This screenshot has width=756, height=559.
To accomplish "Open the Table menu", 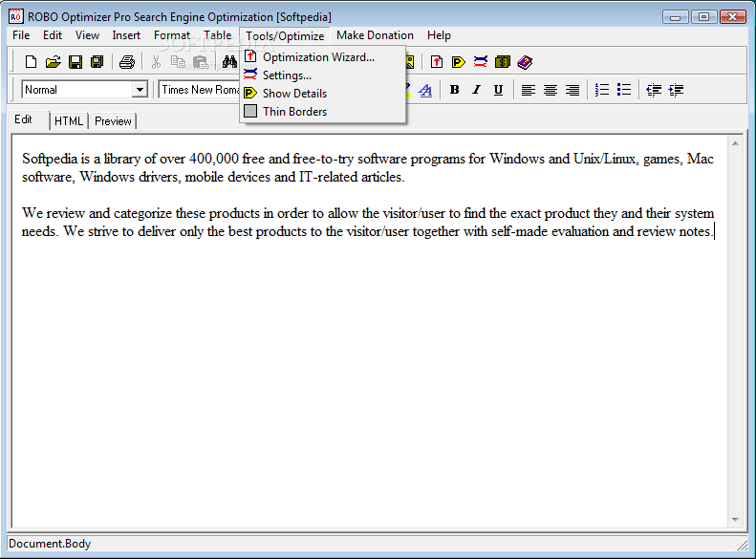I will coord(218,35).
